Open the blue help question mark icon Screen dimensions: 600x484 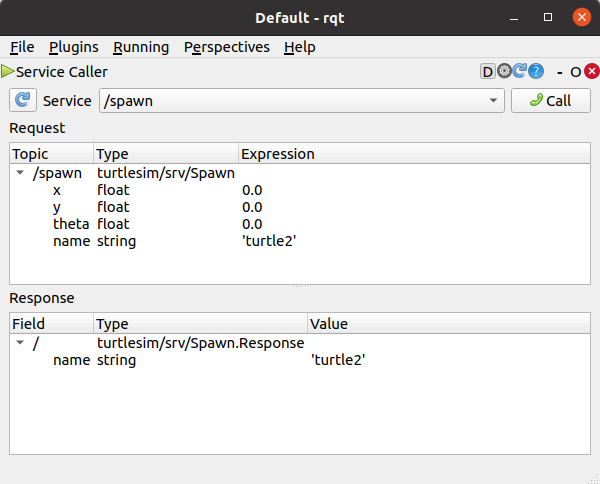click(536, 72)
